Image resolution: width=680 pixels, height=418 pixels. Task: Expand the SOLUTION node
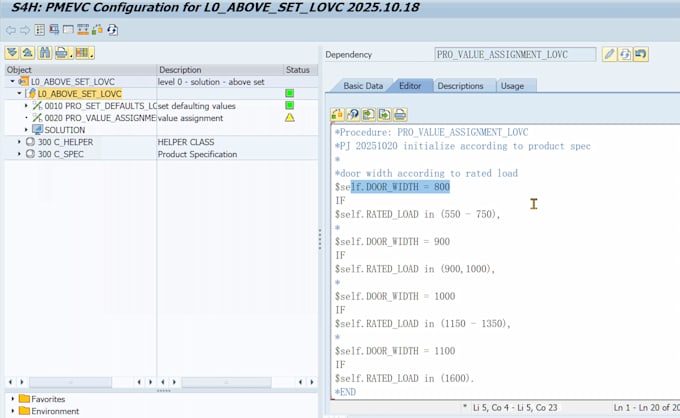[x=26, y=130]
